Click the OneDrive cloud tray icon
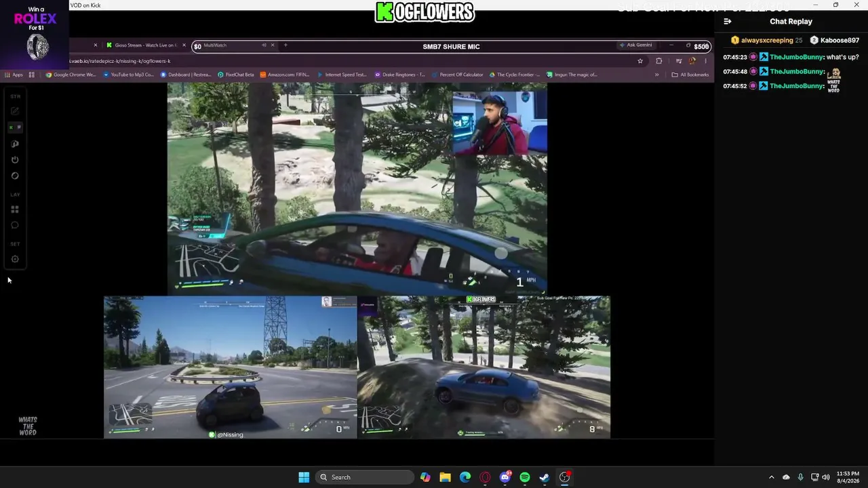 [787, 477]
